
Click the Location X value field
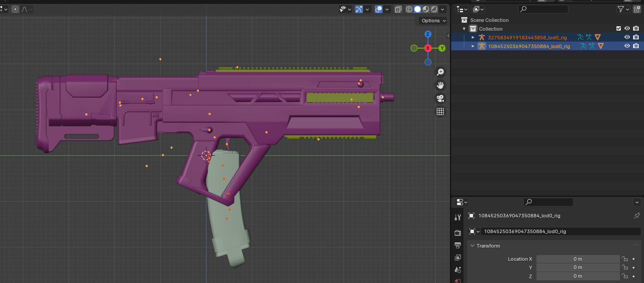click(x=578, y=259)
